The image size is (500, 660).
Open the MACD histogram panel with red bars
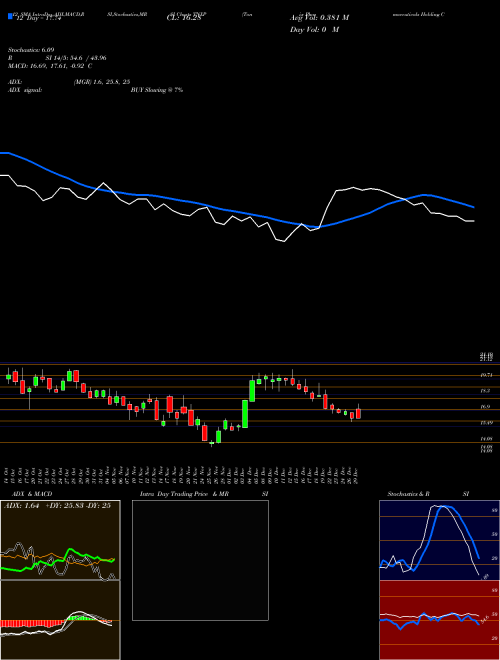[x=60, y=620]
